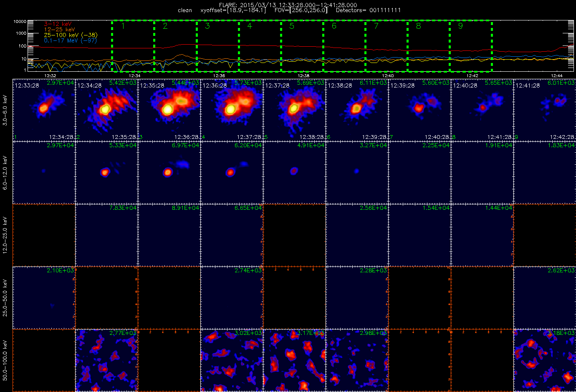
Task: Click the '12:32' time axis label
Action: pos(50,76)
